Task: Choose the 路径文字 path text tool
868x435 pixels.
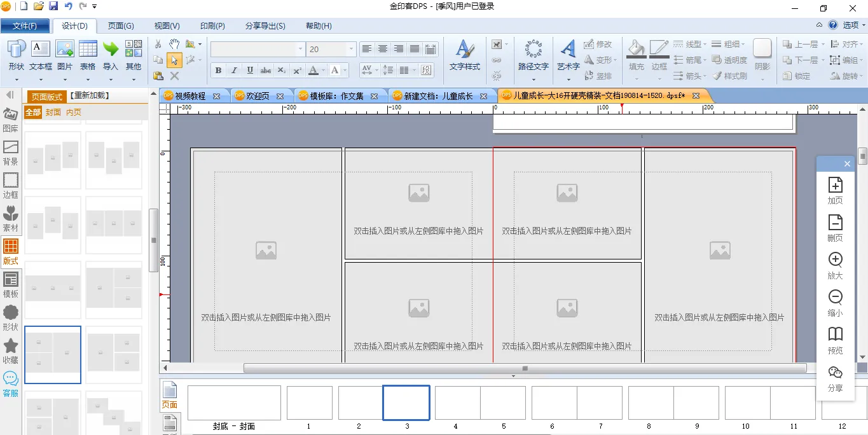Action: tap(533, 55)
